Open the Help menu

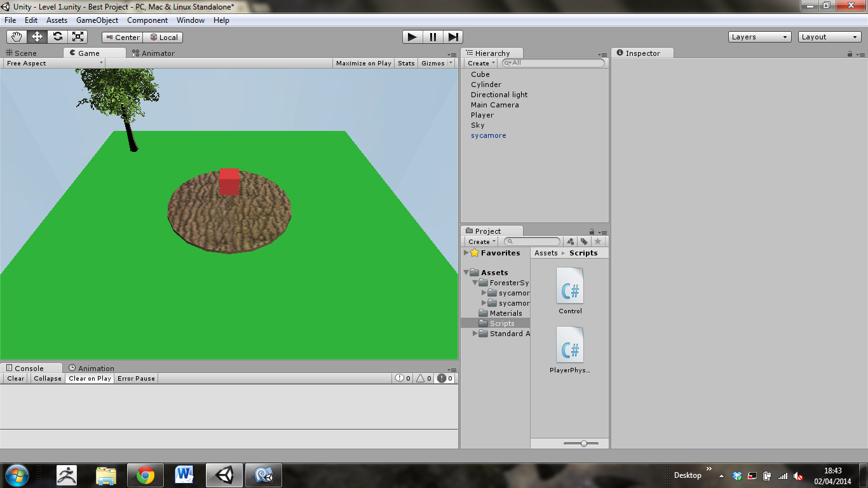pos(221,20)
